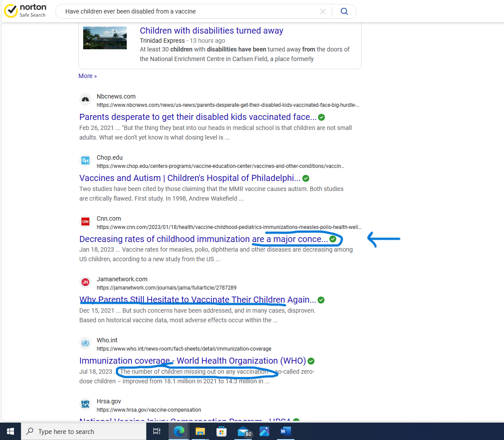504x440 pixels.
Task: Open Task View from the taskbar
Action: click(156, 431)
